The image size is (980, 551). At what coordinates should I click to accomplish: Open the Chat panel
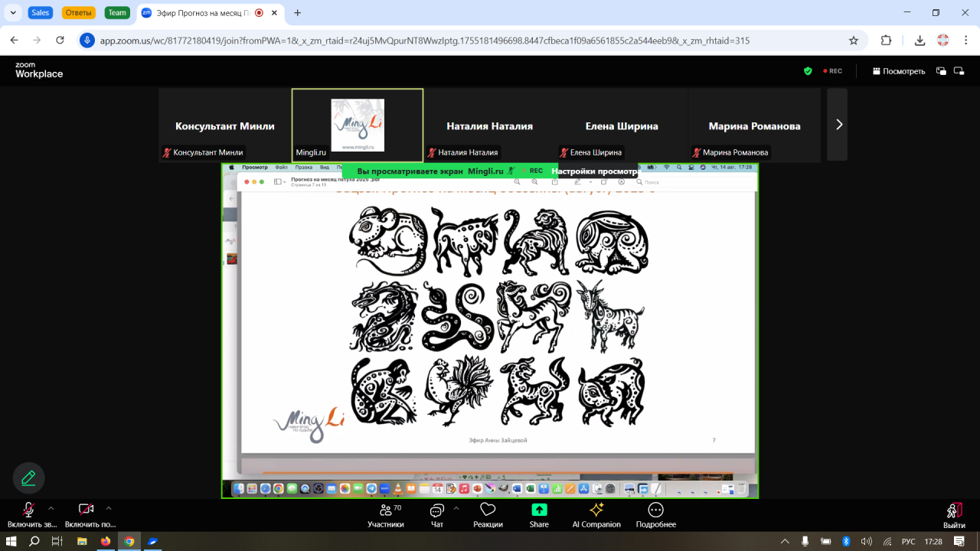[x=436, y=514]
